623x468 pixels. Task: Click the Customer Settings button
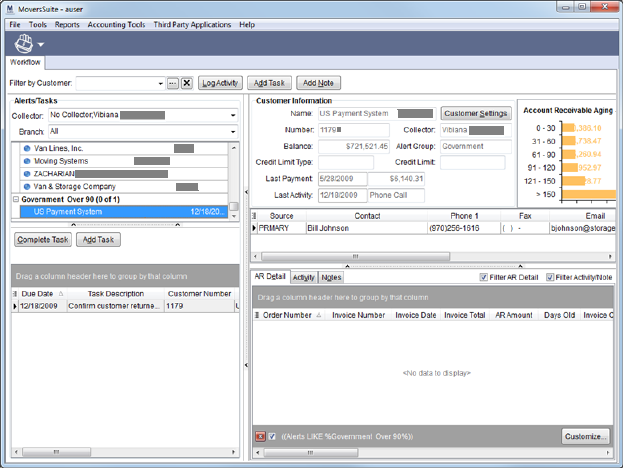coord(476,114)
